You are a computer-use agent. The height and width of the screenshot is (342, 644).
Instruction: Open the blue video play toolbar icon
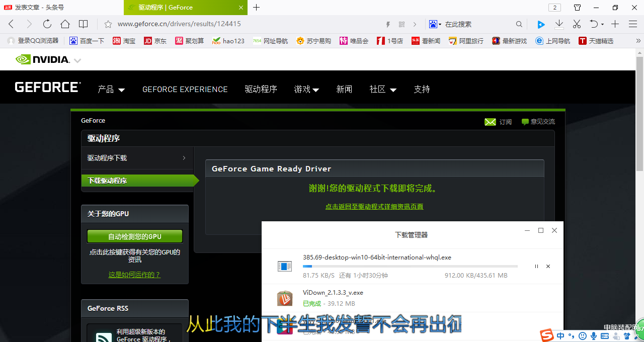click(541, 24)
